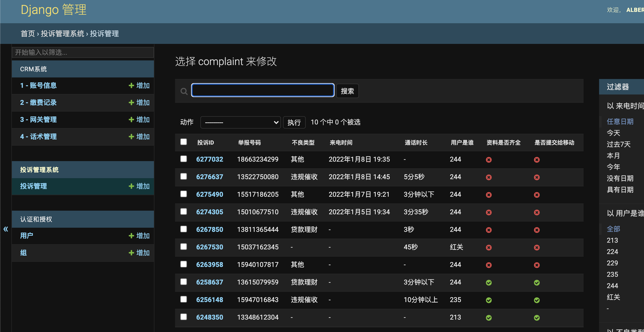
Task: Click the 搜索 search button
Action: point(348,91)
